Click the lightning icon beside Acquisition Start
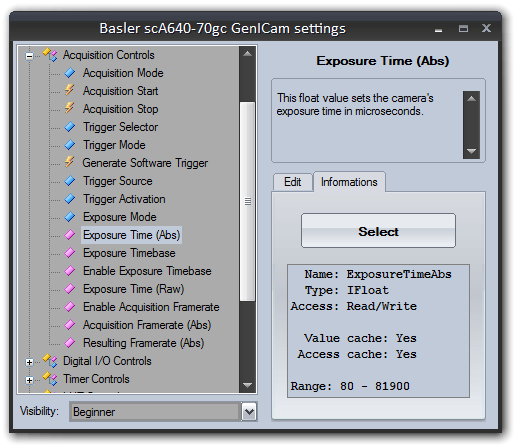The image size is (516, 446). pos(70,90)
